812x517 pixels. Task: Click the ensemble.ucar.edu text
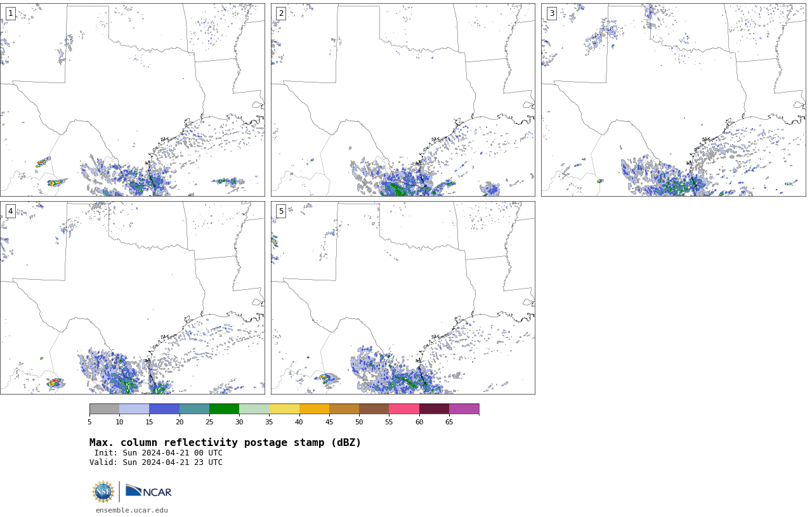pos(132,510)
